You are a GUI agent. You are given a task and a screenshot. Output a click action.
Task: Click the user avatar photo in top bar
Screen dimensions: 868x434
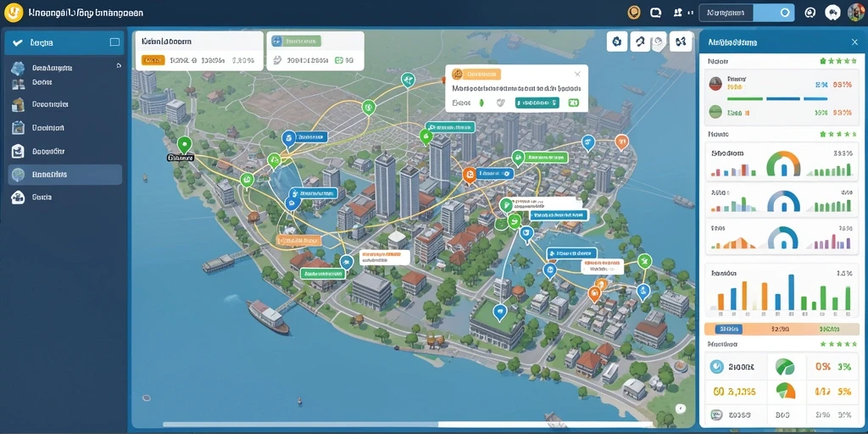[x=856, y=12]
